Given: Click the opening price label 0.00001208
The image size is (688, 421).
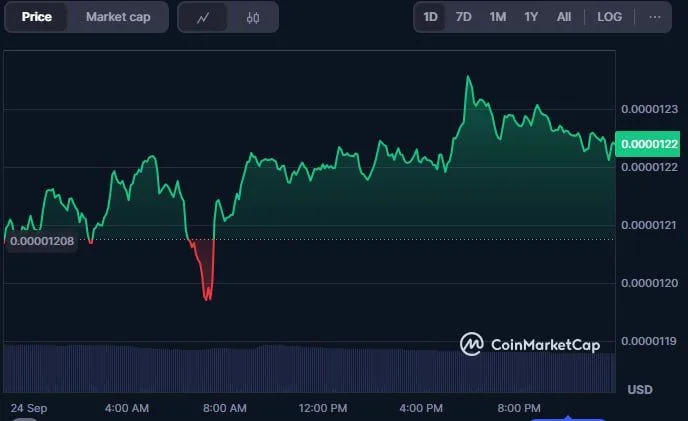Looking at the screenshot, I should pos(42,240).
